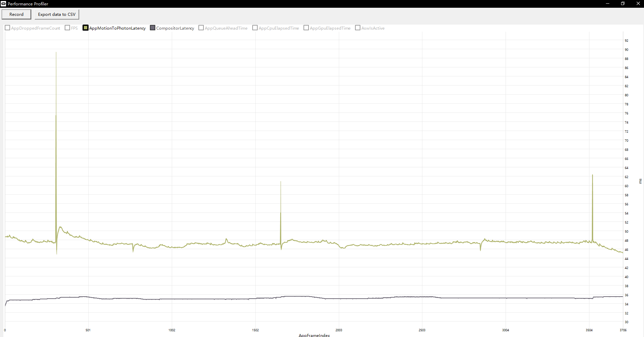
Task: Click the ms axis unit label
Action: (x=640, y=181)
